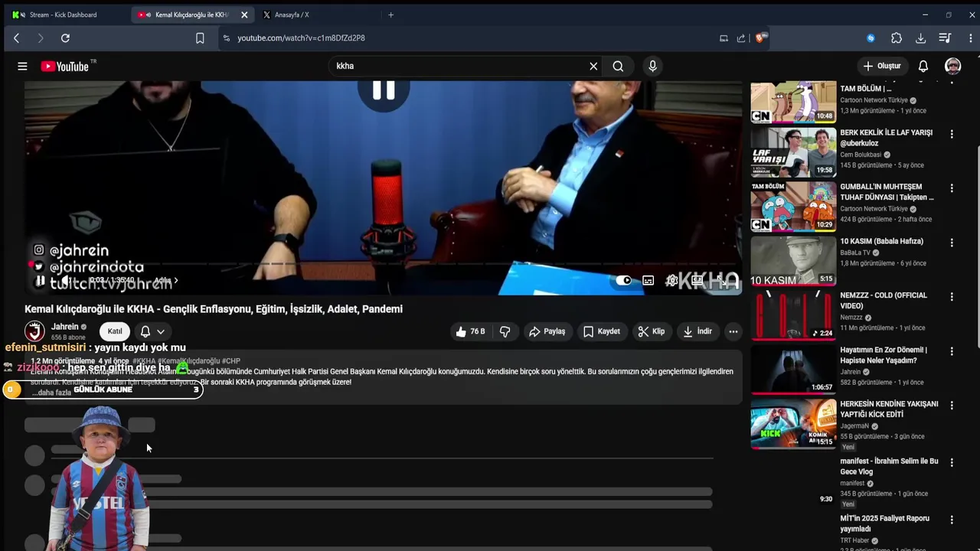Open subscription notification bell dropdown
The image size is (980, 551).
tap(152, 331)
